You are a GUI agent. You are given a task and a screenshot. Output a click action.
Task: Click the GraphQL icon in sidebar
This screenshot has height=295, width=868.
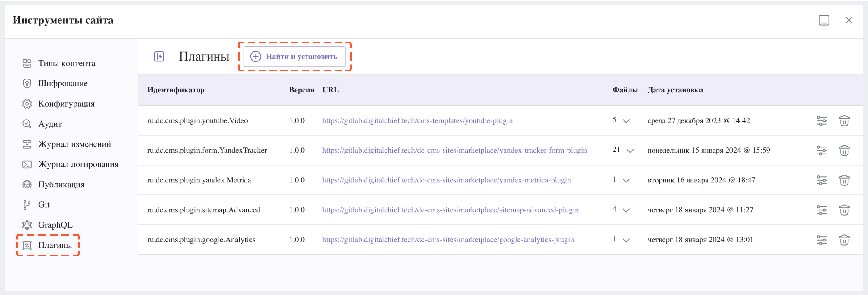(x=27, y=225)
